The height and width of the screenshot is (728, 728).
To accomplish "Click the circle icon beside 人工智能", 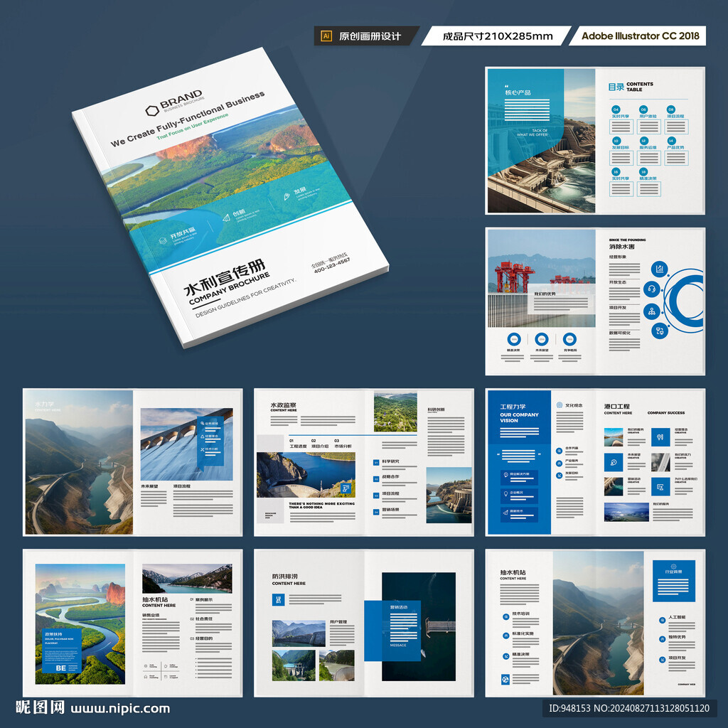I will pos(662,620).
